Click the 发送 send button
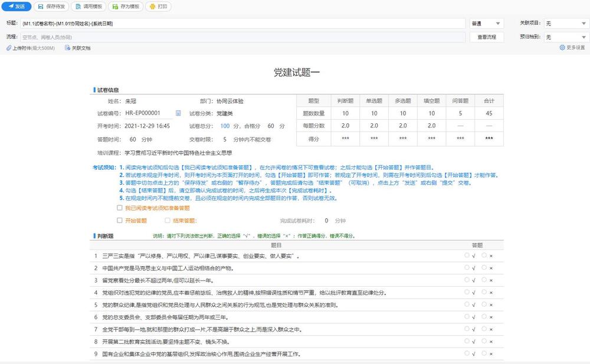 [16, 6]
